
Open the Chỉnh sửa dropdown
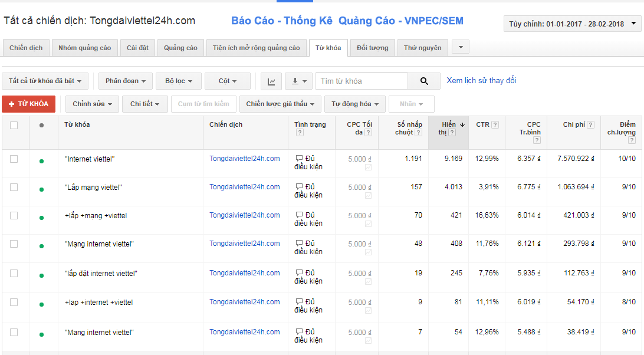click(93, 104)
